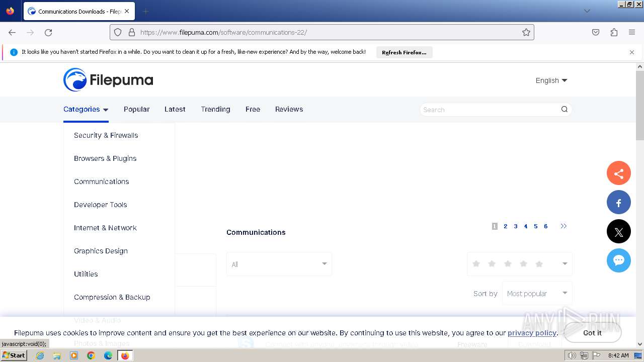The height and width of the screenshot is (362, 644).
Task: Open the blue chat bubble button
Action: tap(619, 260)
